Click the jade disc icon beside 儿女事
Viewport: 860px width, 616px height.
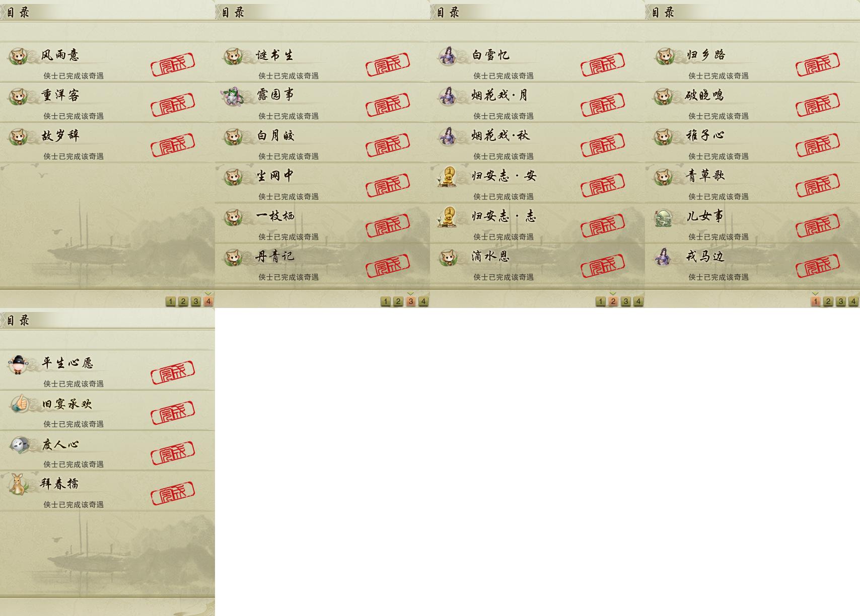(664, 217)
